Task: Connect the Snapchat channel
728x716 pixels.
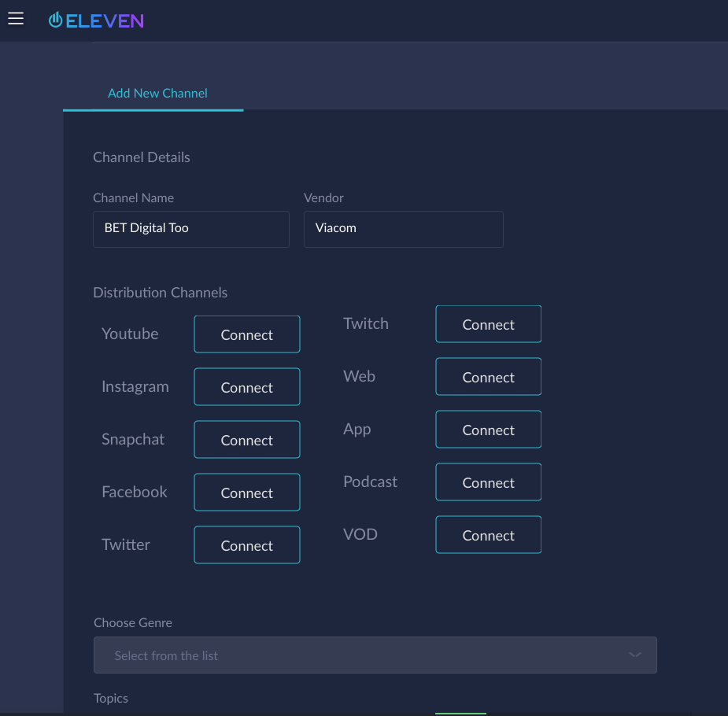Action: point(247,440)
